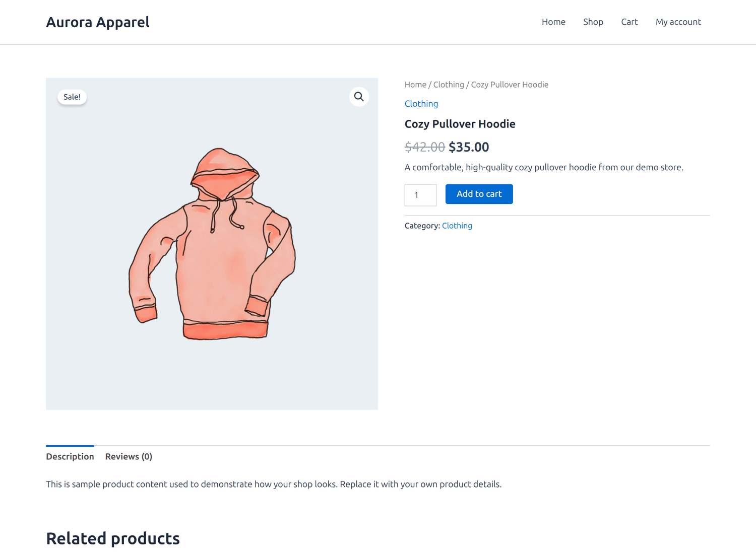Click the short product description sentence
Viewport: 756px width, 553px height.
544,167
